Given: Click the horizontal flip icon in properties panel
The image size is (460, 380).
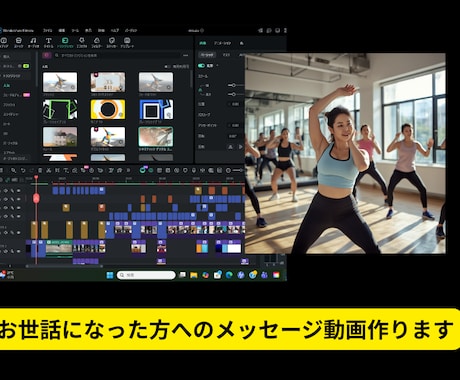Looking at the screenshot, I should pos(230,147).
